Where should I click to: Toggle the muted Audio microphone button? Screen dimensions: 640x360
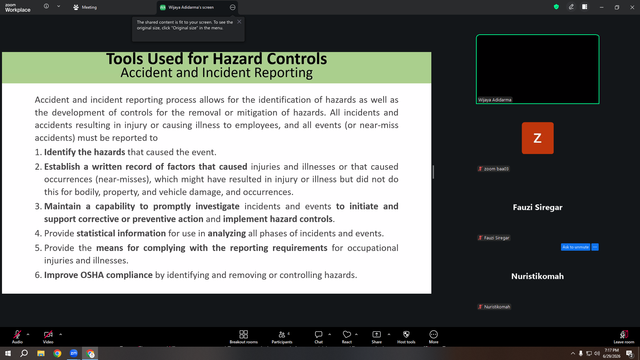(17, 335)
